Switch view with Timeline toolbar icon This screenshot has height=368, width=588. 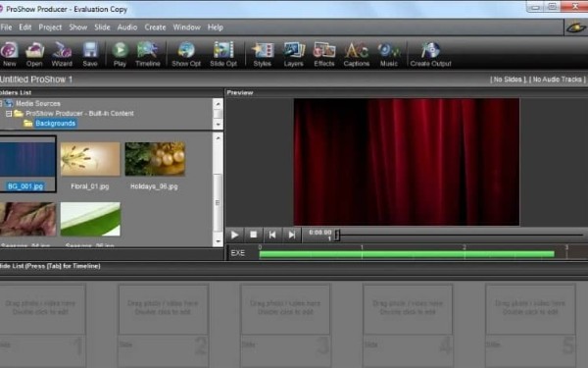click(147, 54)
